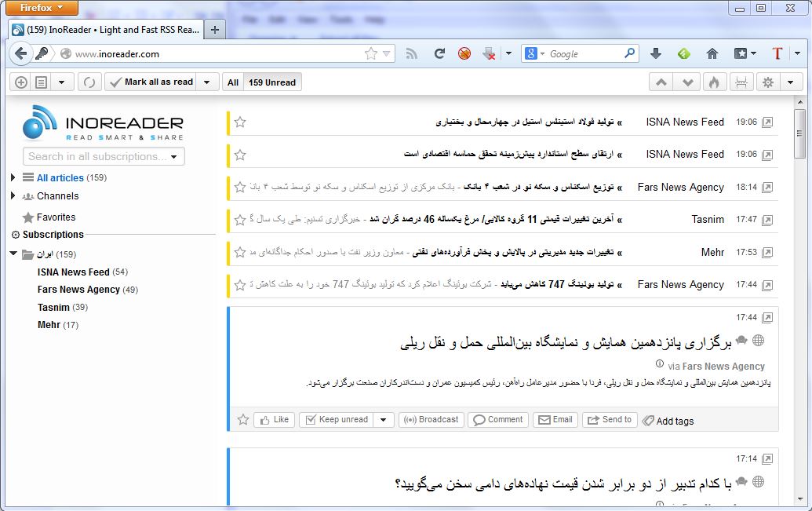Screen dimensions: 812x511
Task: Star the Mehr 17:53 article
Action: coord(240,253)
